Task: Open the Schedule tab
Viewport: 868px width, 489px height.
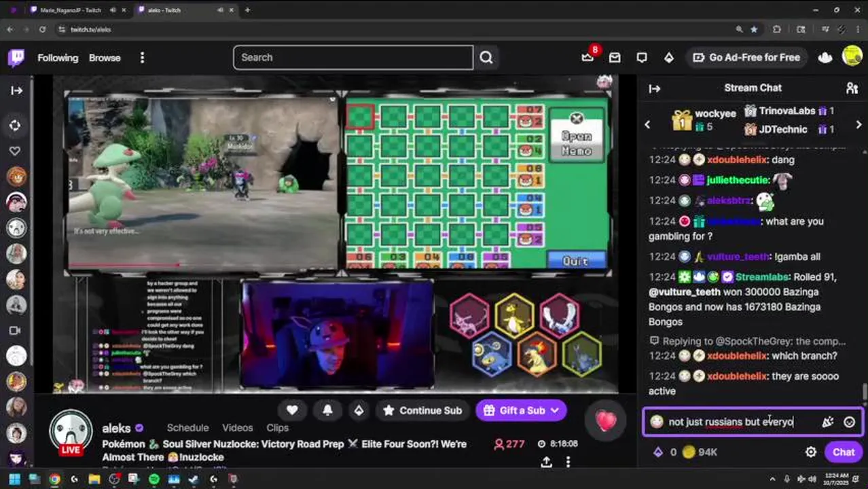Action: tap(187, 428)
